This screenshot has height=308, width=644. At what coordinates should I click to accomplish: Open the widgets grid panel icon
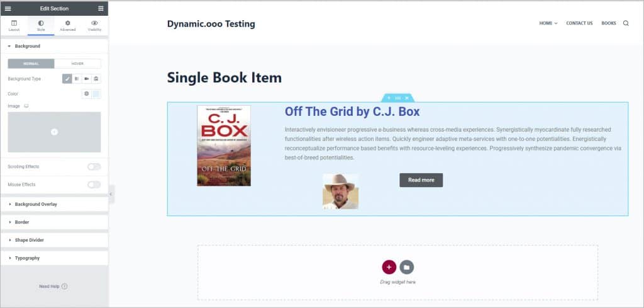pos(101,8)
